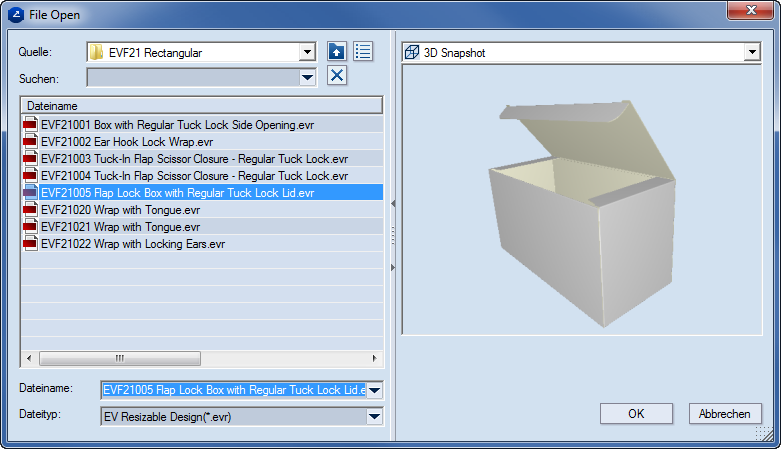The width and height of the screenshot is (781, 449).
Task: Clear the search with the X icon
Action: (337, 76)
